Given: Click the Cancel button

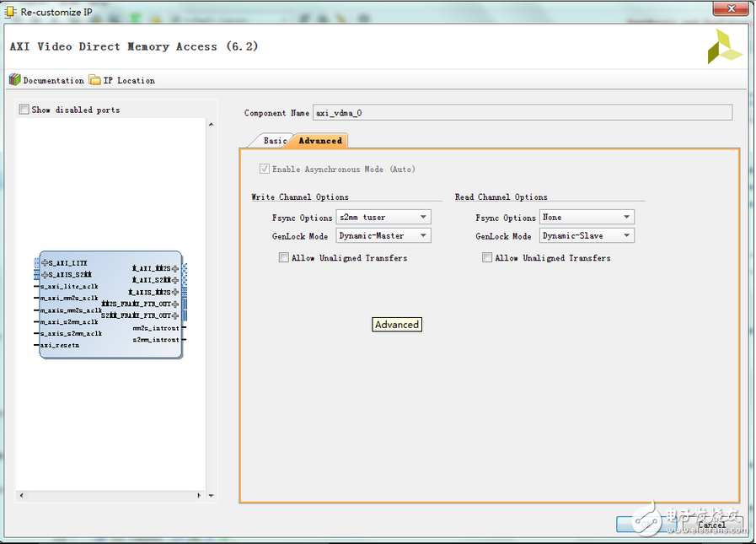Looking at the screenshot, I should click(x=712, y=525).
